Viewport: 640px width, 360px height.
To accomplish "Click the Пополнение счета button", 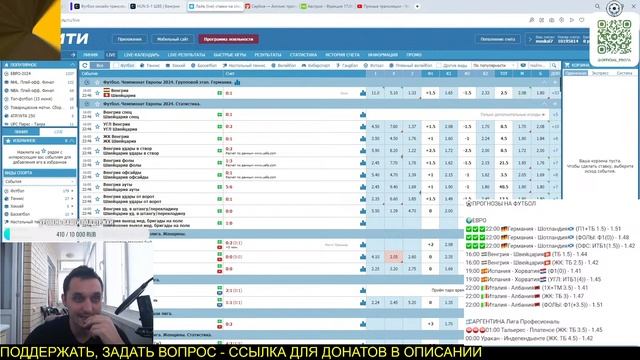I will 498,39.
